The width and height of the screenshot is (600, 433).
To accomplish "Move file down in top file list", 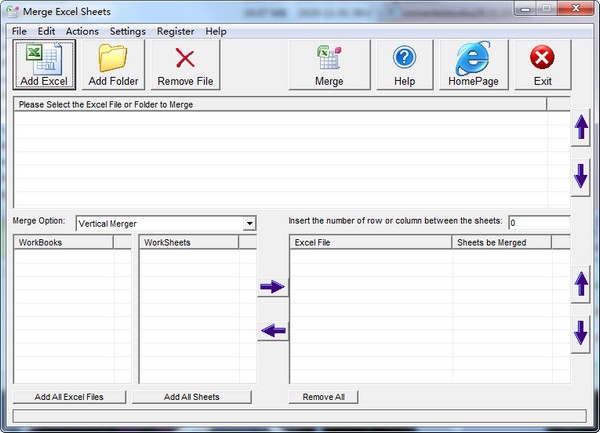I will (581, 176).
